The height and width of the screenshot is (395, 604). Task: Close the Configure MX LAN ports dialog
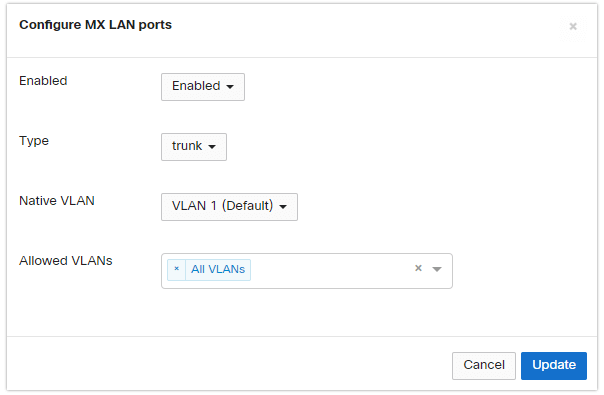(x=573, y=26)
